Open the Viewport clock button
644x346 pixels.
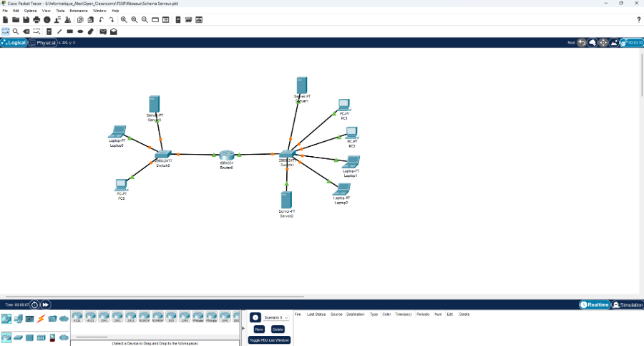(x=632, y=43)
